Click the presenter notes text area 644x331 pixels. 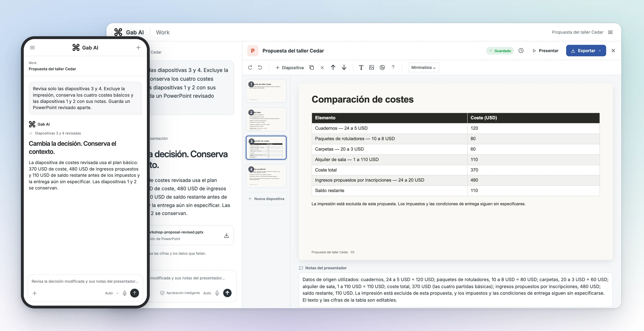[x=455, y=290]
